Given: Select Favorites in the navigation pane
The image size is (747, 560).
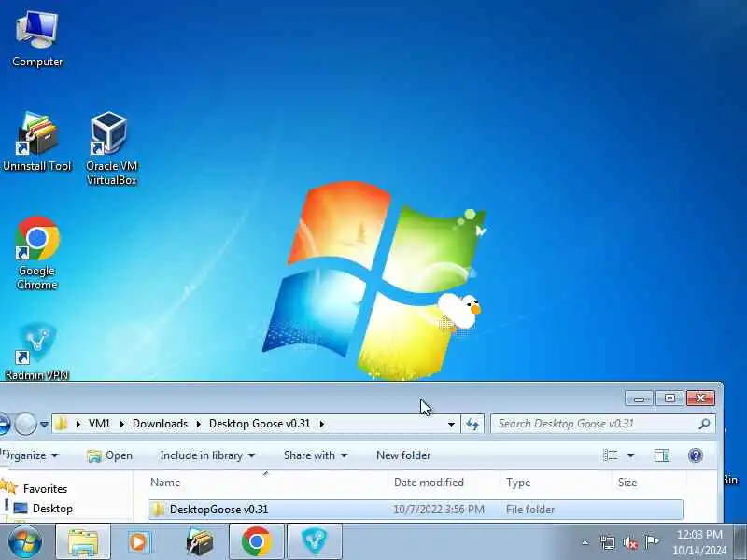Looking at the screenshot, I should pos(45,488).
